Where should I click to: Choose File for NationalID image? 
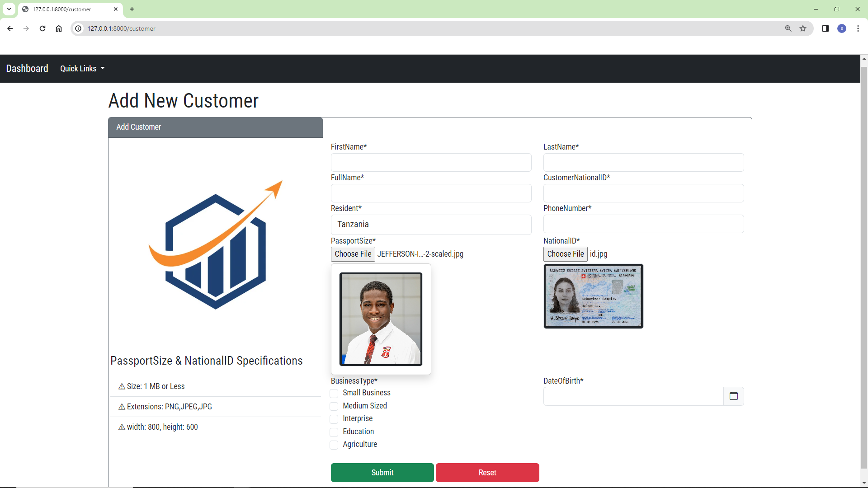click(566, 254)
